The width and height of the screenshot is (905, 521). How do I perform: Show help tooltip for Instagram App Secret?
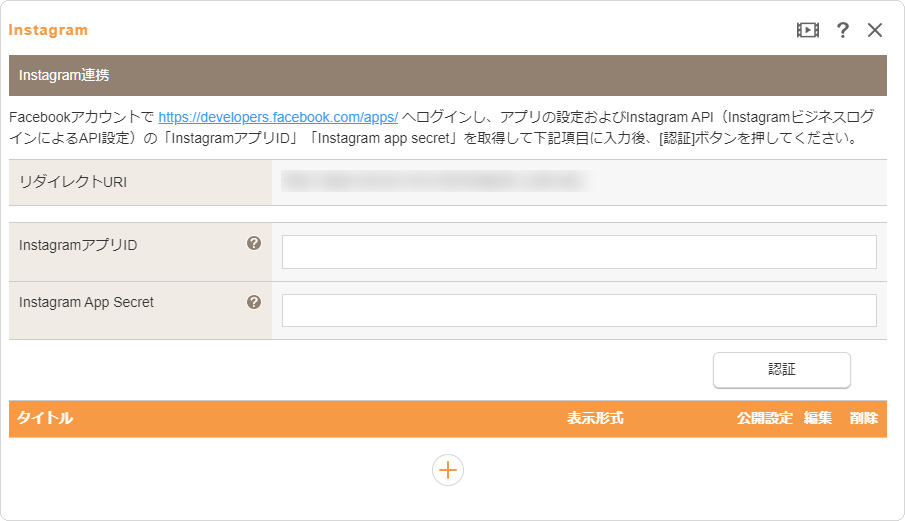point(254,302)
